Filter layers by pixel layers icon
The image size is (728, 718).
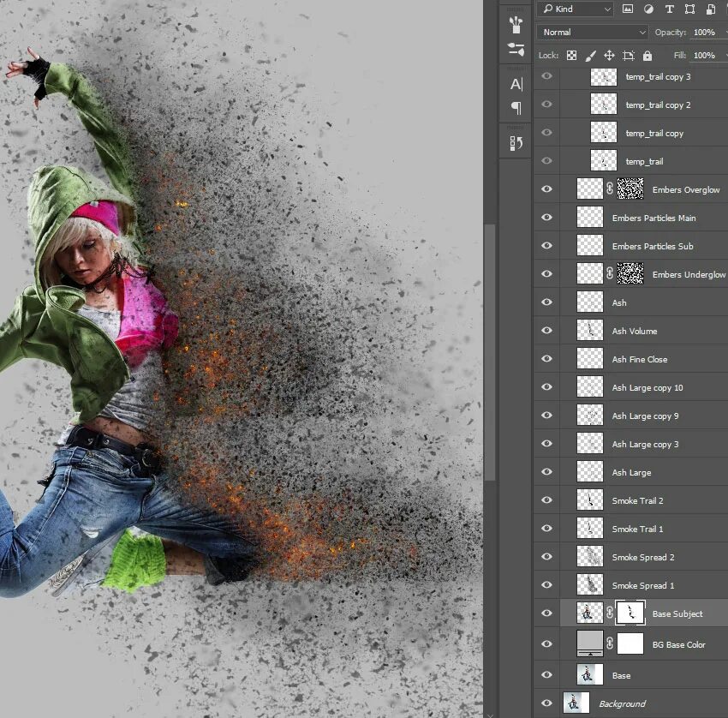[627, 9]
